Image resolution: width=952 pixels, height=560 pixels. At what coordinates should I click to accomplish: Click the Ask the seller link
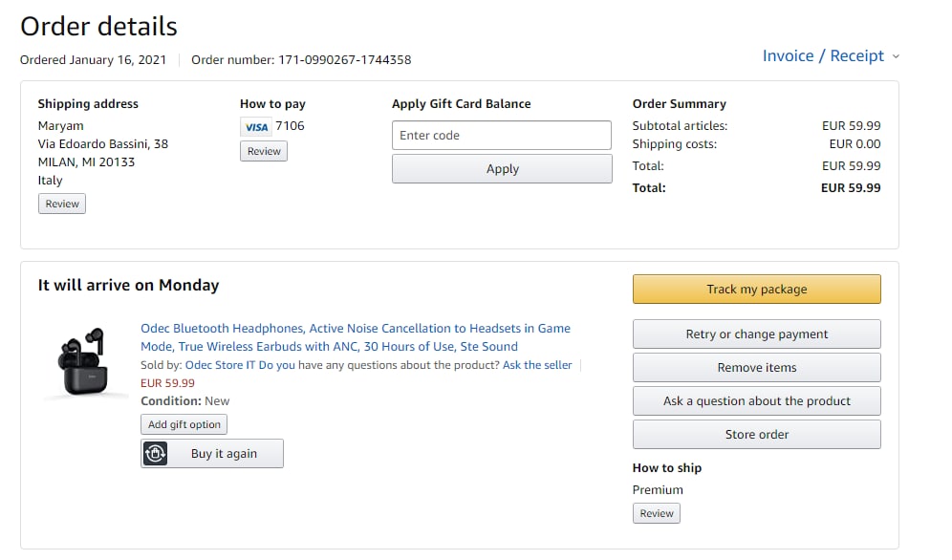coord(537,365)
